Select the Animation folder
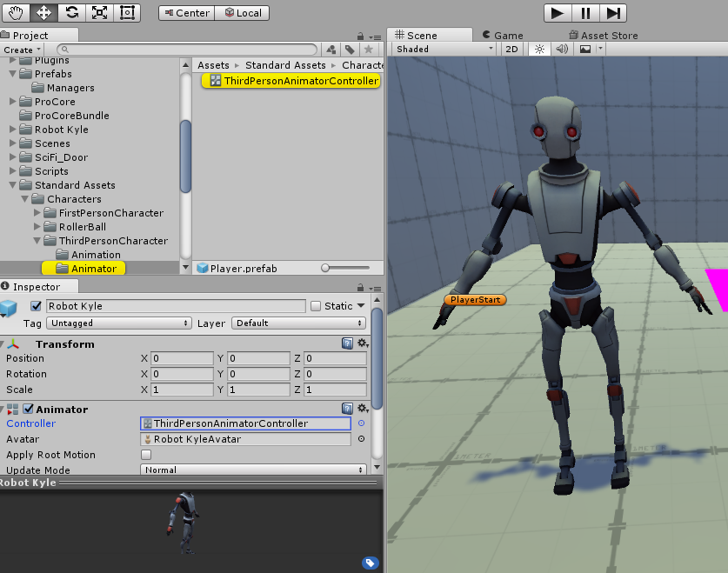 88,255
